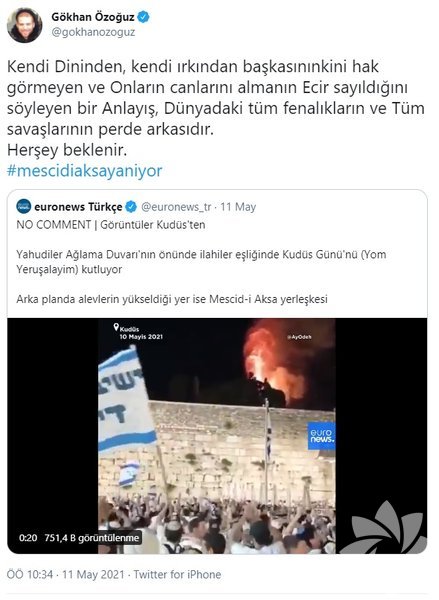Click the euronews Türkçe avatar logo
This screenshot has width=439, height=600.
(x=24, y=207)
